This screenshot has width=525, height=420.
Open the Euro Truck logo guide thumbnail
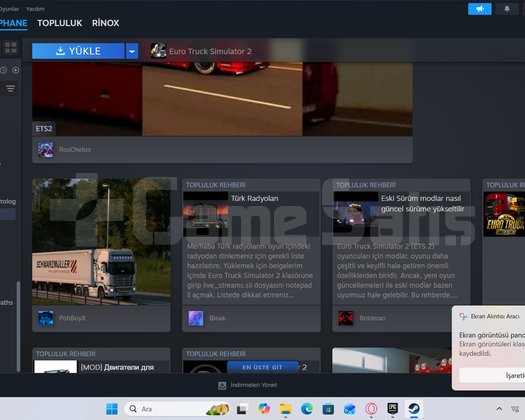point(504,214)
